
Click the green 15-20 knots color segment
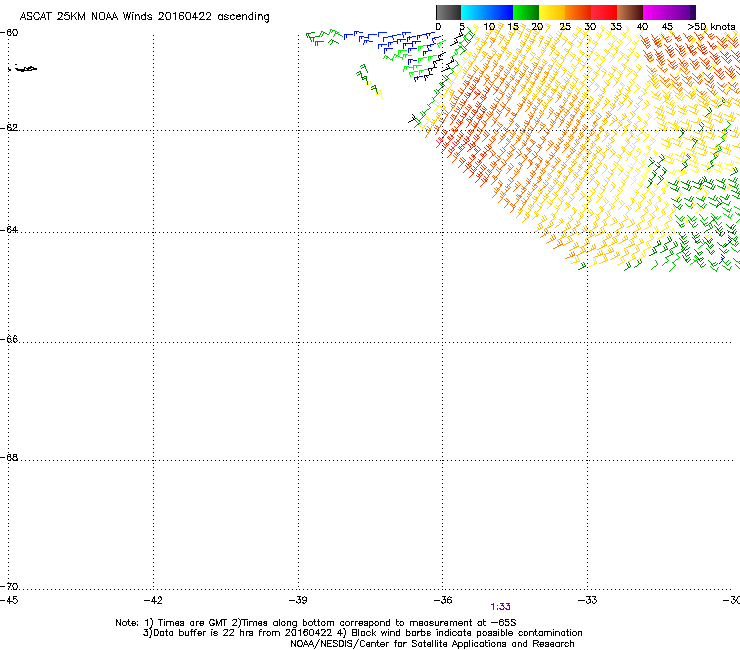click(526, 12)
